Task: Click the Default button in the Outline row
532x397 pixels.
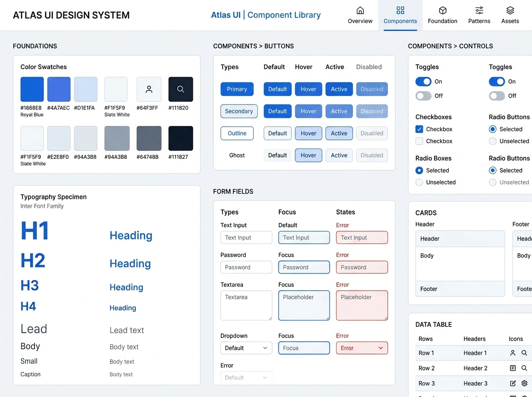Action: [x=278, y=133]
